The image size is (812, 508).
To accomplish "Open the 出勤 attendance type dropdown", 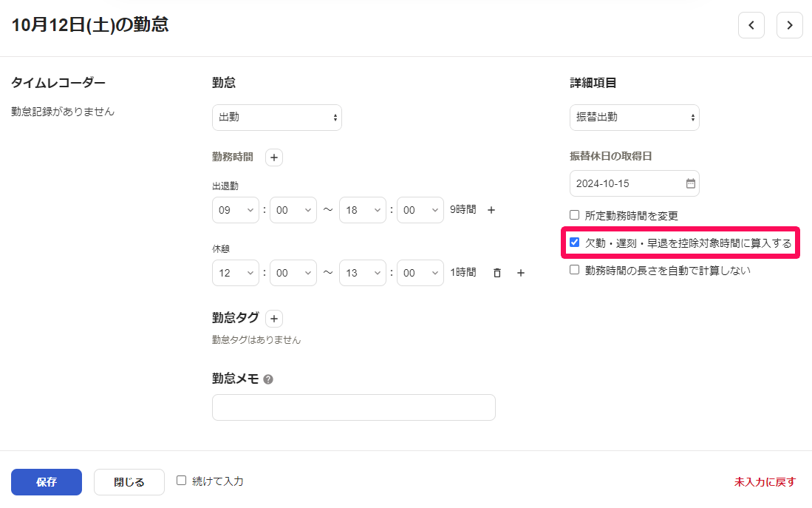I will tap(276, 117).
